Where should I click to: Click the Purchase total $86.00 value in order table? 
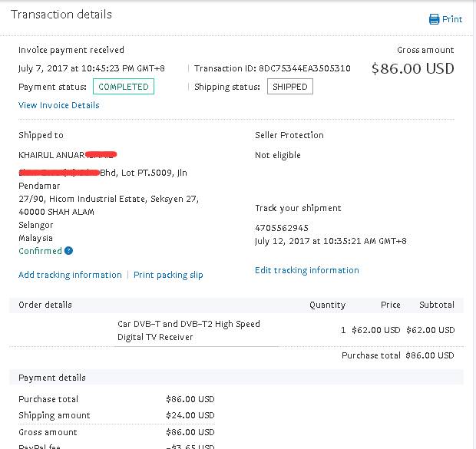431,355
